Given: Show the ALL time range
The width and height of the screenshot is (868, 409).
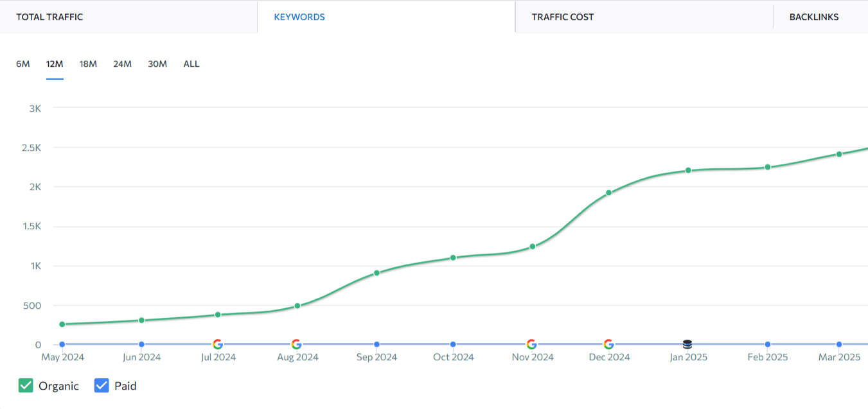Looking at the screenshot, I should 191,64.
